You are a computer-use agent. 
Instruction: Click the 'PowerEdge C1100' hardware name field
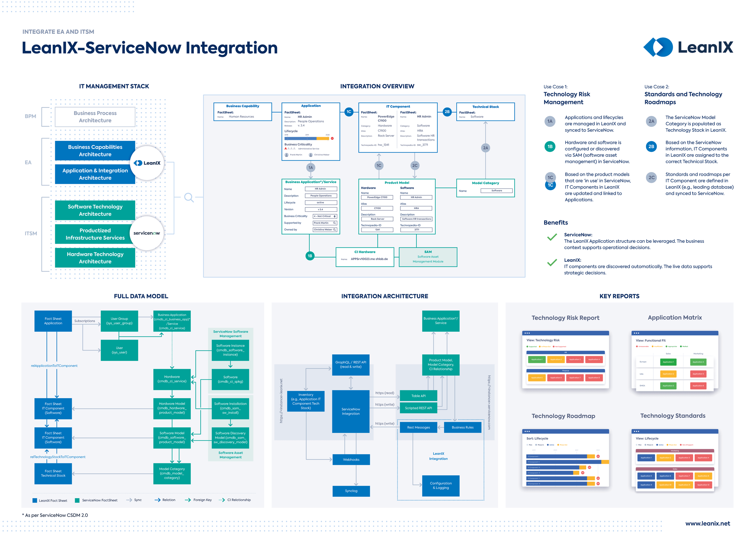(377, 197)
